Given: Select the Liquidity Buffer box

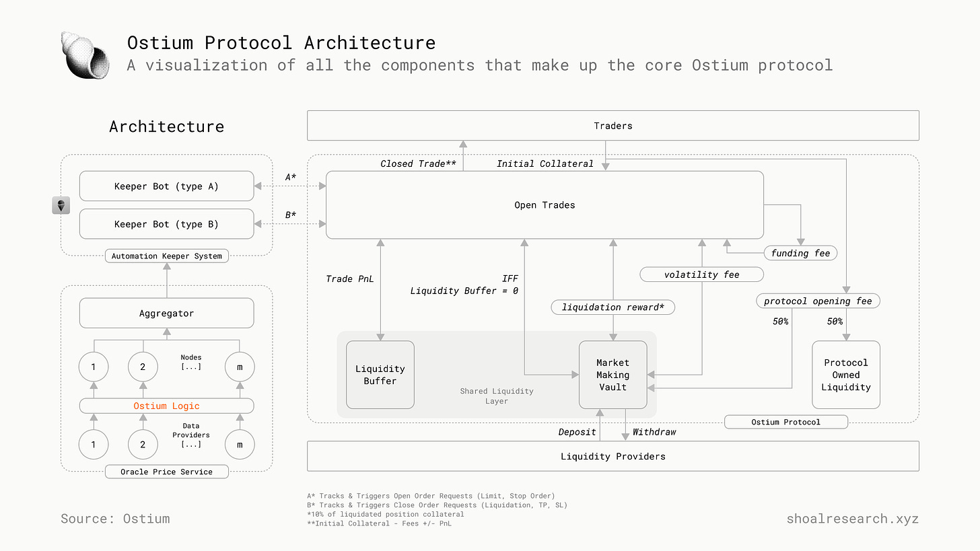Looking at the screenshot, I should 380,375.
